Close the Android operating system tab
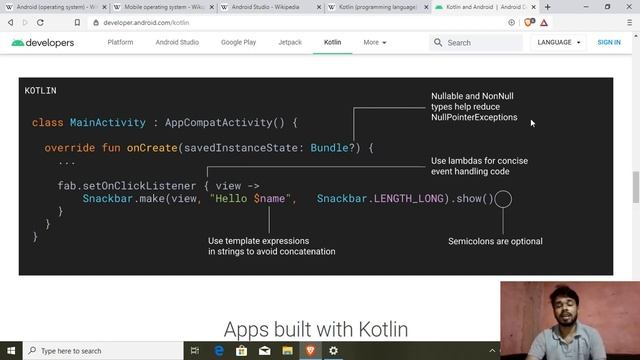Viewport: 640px width, 360px height. point(104,7)
